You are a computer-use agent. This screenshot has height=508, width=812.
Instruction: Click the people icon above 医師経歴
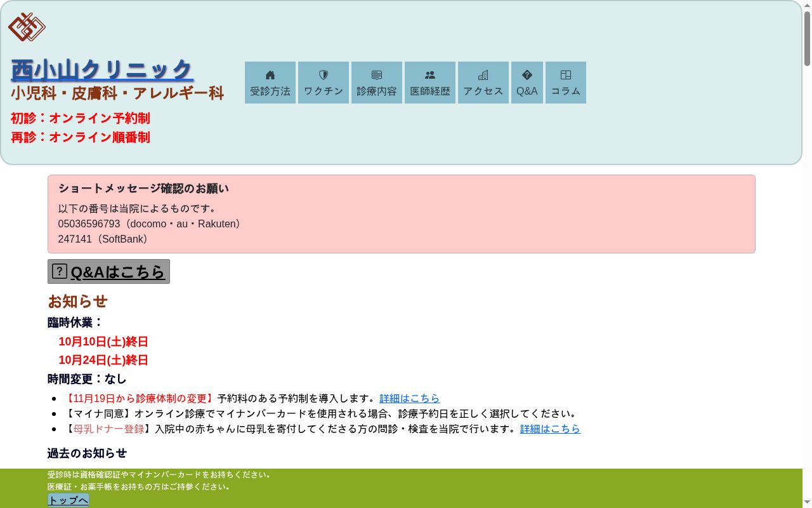coord(430,75)
